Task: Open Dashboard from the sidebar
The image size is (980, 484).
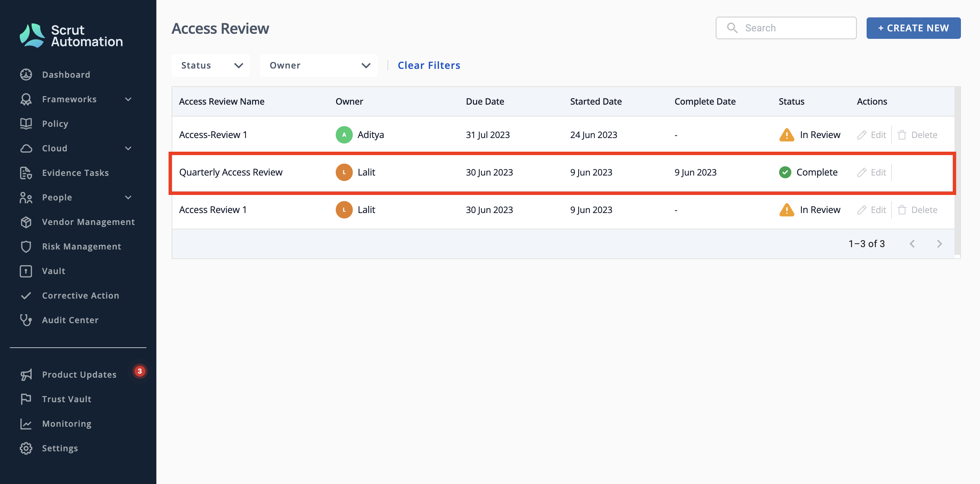Action: coord(66,75)
